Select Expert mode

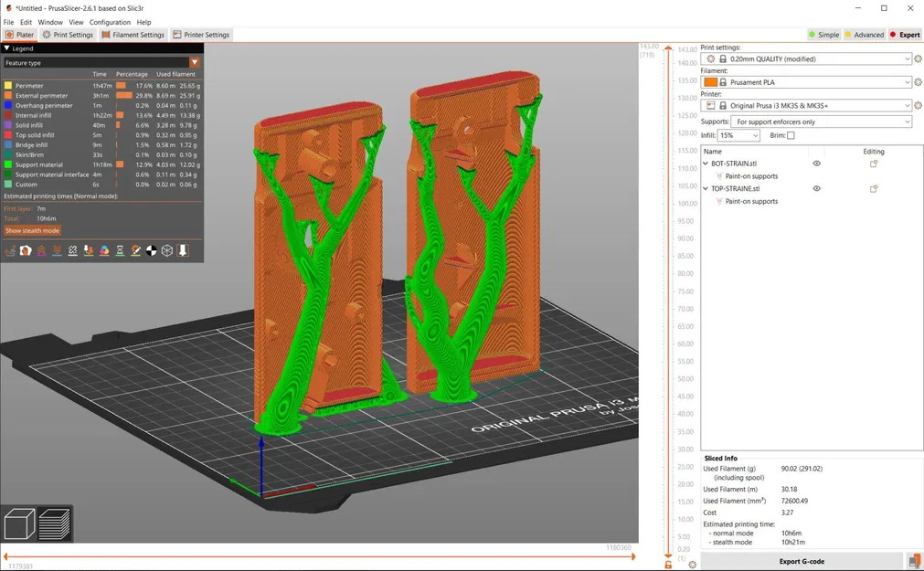(x=905, y=35)
